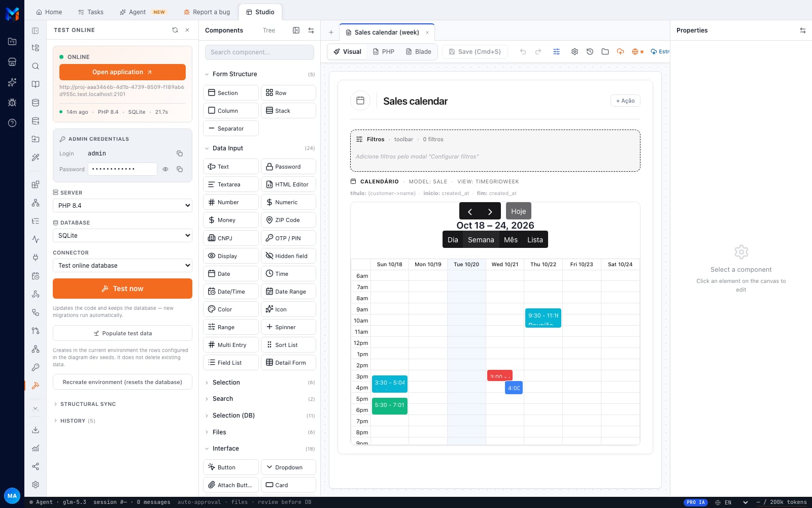Open the share icon in left sidebar
The height and width of the screenshot is (508, 812).
[36, 466]
